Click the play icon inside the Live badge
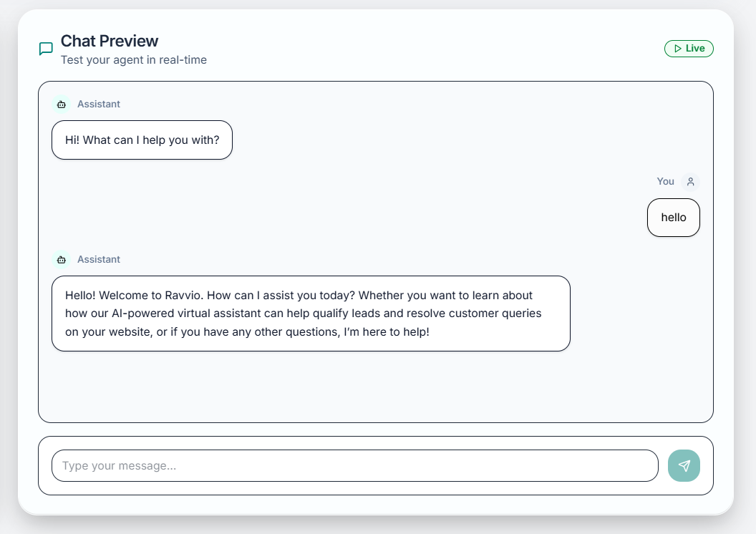 [x=677, y=49]
